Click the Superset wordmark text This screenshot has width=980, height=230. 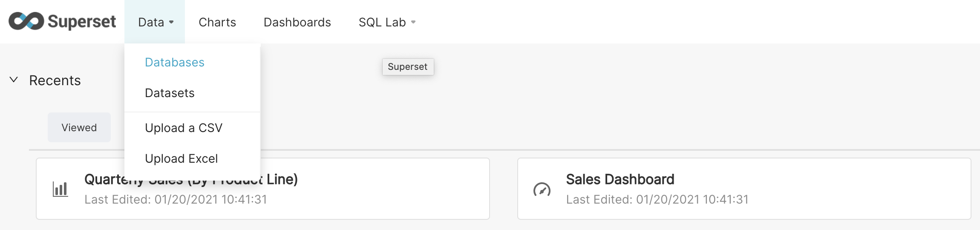(82, 21)
